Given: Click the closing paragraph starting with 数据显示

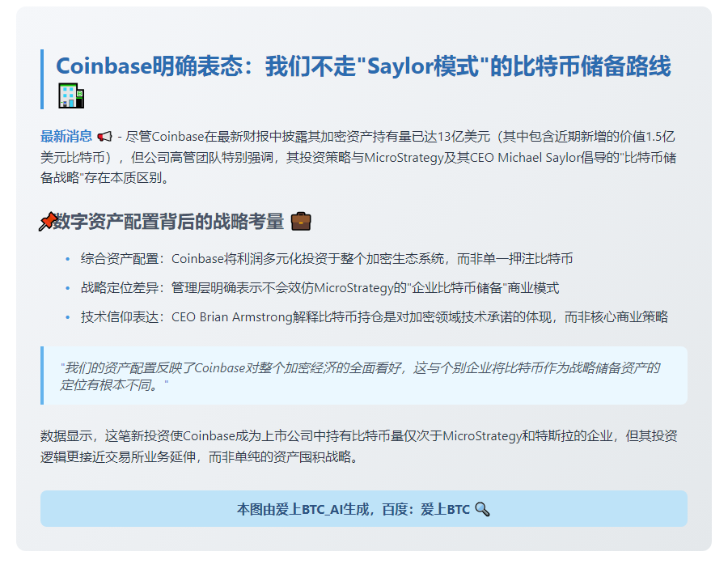Looking at the screenshot, I should pos(359,446).
